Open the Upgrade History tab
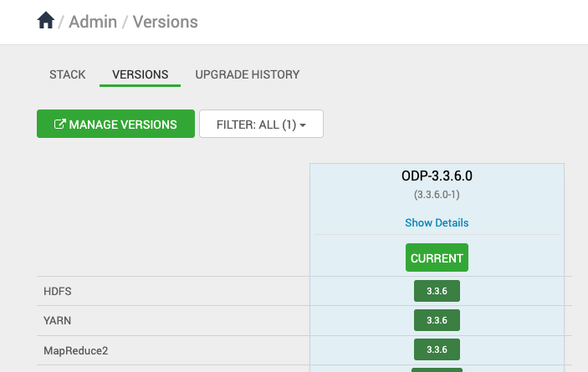The image size is (588, 372). point(248,74)
